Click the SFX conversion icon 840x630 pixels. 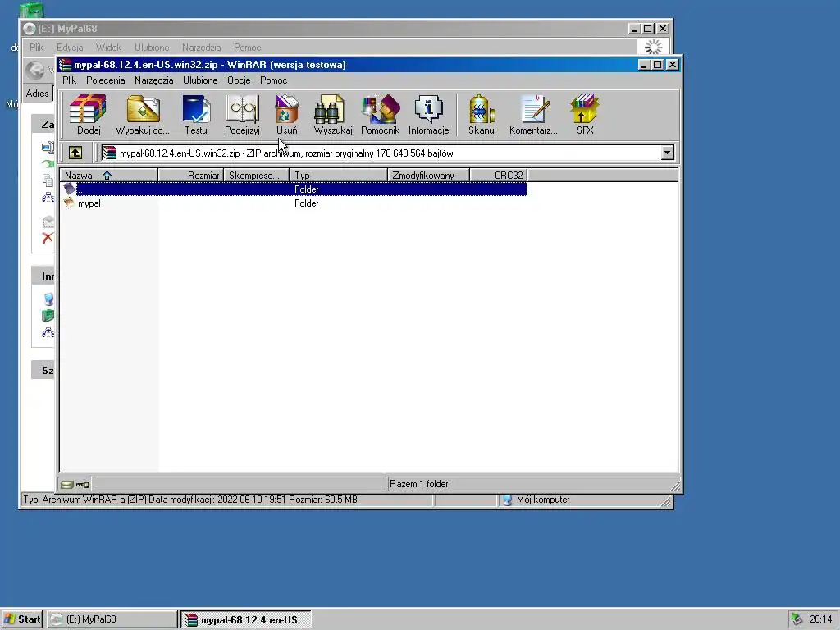click(585, 114)
